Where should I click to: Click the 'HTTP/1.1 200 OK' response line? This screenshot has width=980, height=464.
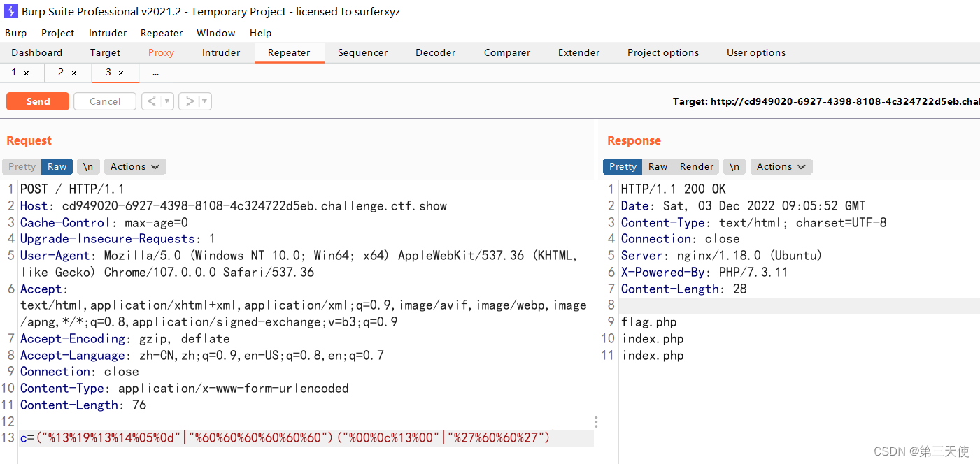pyautogui.click(x=674, y=189)
